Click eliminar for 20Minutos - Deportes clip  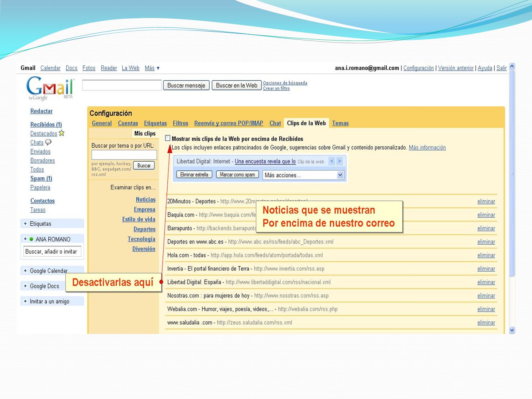(486, 201)
